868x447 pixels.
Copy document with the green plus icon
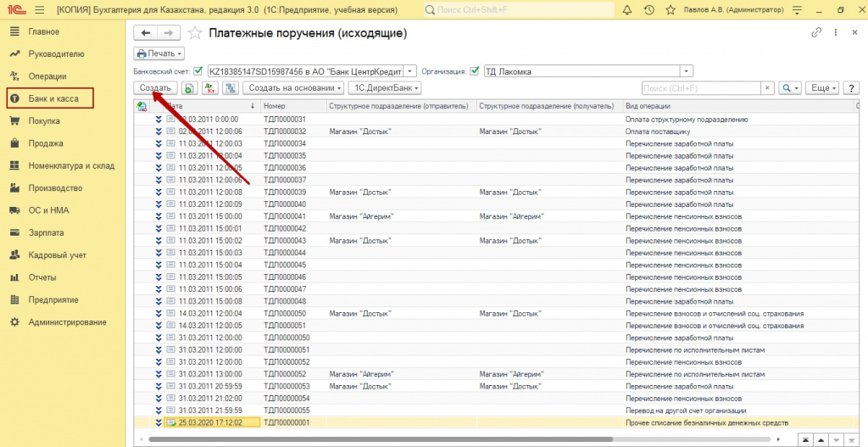189,88
